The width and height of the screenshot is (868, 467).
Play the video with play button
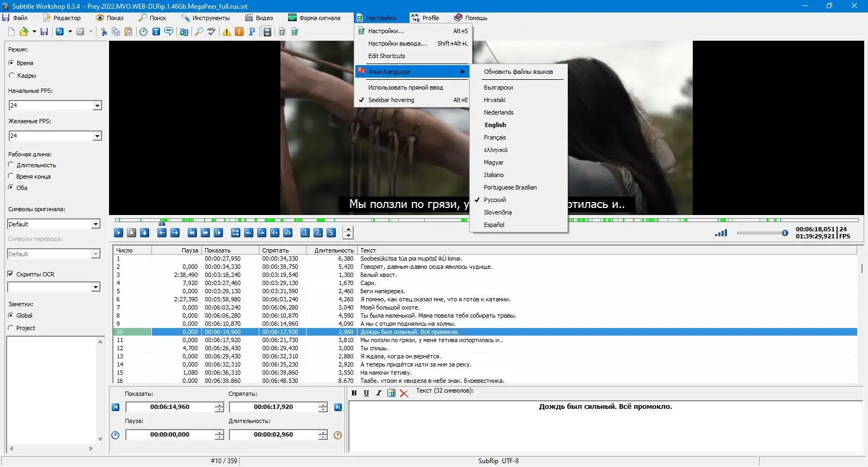[x=119, y=233]
